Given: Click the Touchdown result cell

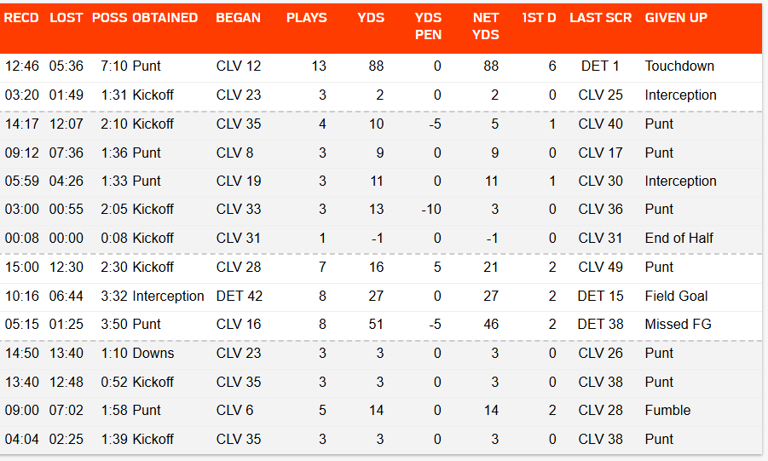Looking at the screenshot, I should tap(679, 66).
